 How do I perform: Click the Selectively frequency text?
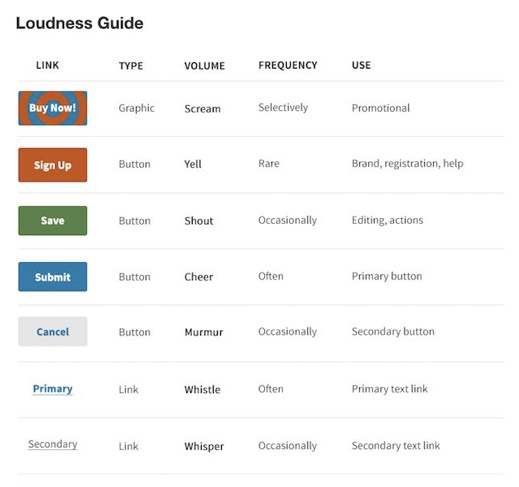pos(283,108)
